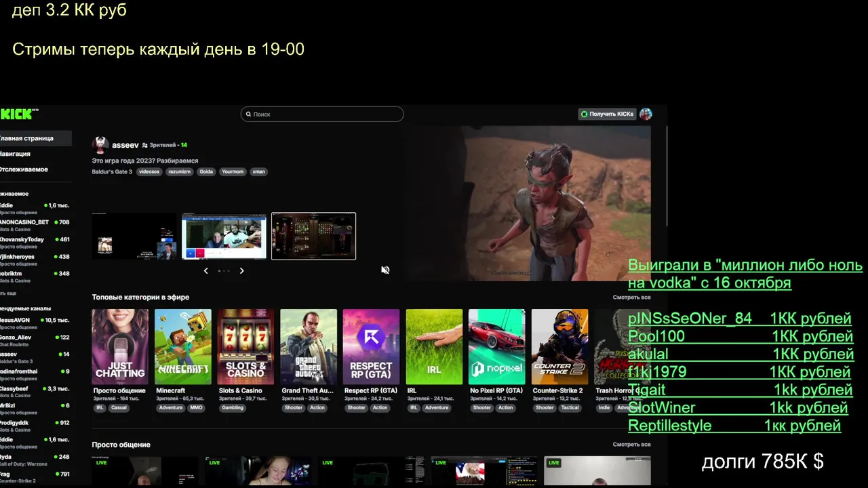Open KhovanskyToday channel in sidebar
The width and height of the screenshot is (868, 488).
[x=35, y=242]
